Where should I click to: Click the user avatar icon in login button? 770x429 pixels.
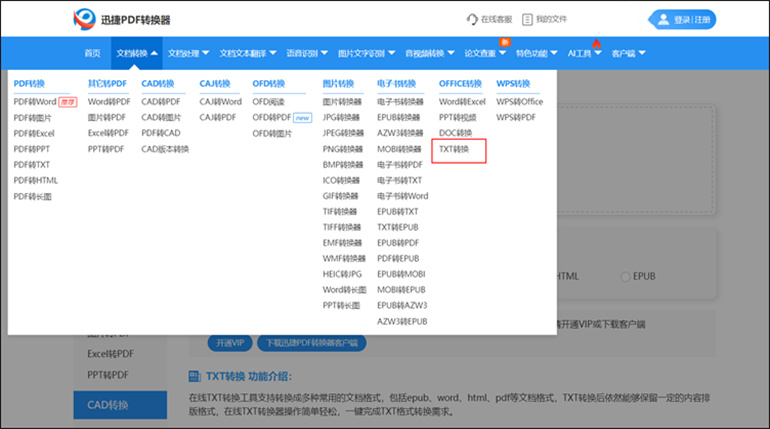click(x=663, y=19)
